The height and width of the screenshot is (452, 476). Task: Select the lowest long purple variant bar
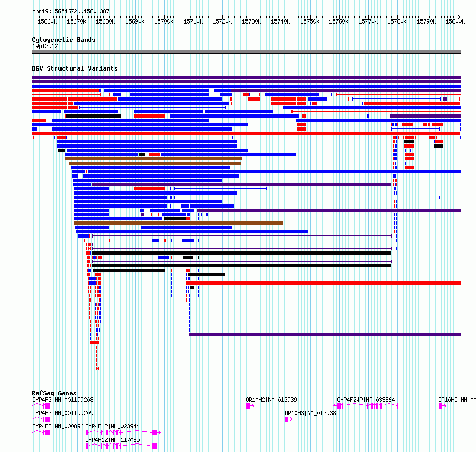pyautogui.click(x=325, y=334)
